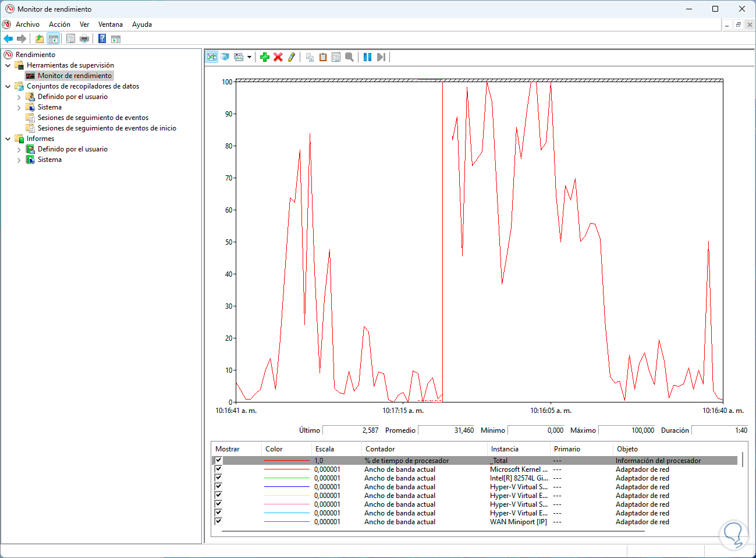756x558 pixels.
Task: Click the yellow line color swatch row
Action: tap(286, 496)
